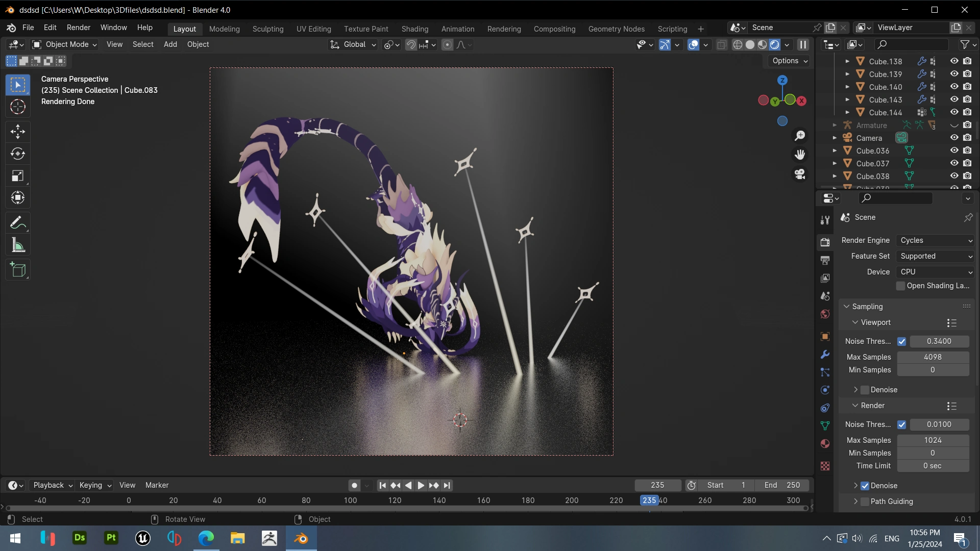Select the Move tool in toolbar
The height and width of the screenshot is (551, 980).
tap(18, 132)
